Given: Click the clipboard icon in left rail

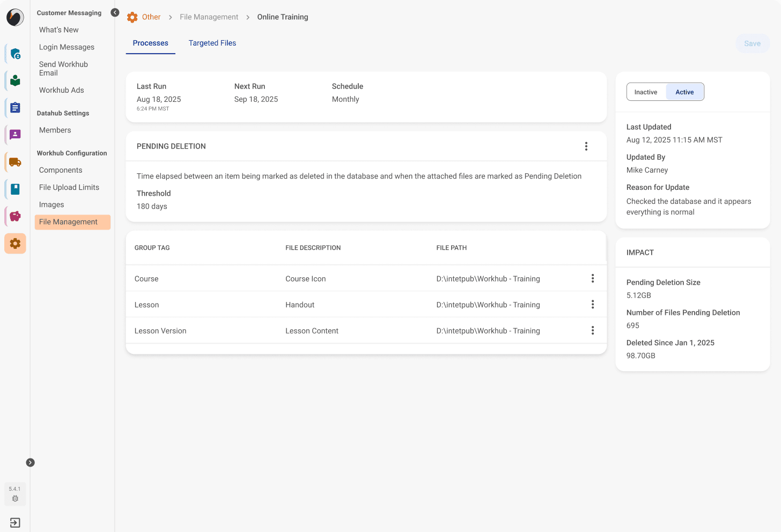Looking at the screenshot, I should [x=15, y=108].
